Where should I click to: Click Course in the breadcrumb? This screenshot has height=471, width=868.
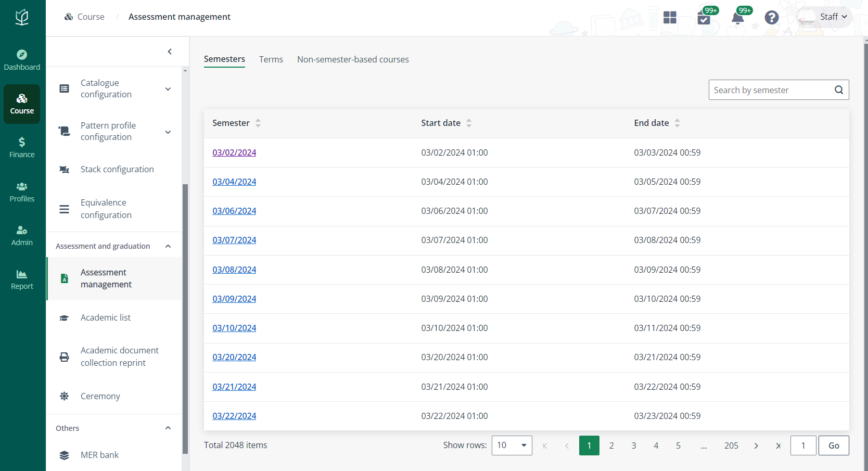point(91,17)
